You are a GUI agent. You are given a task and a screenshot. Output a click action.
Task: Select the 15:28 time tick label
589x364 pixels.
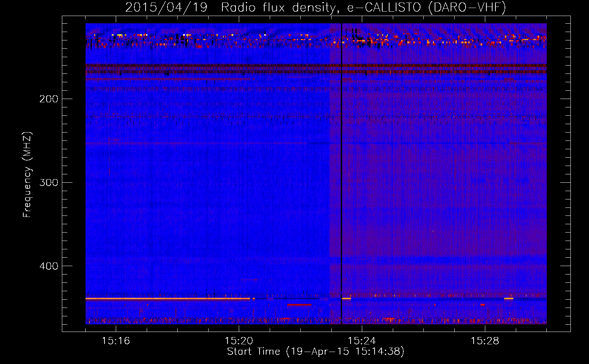(485, 341)
